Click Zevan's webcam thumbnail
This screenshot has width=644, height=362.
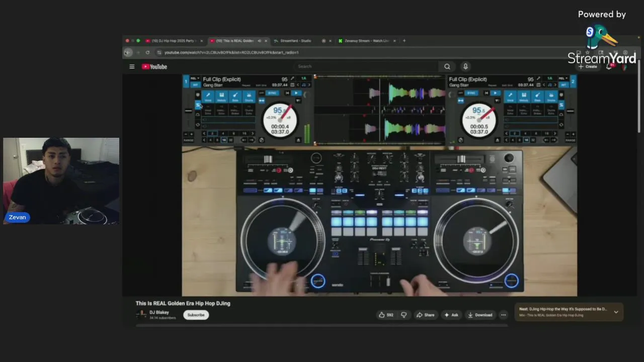[x=61, y=181]
